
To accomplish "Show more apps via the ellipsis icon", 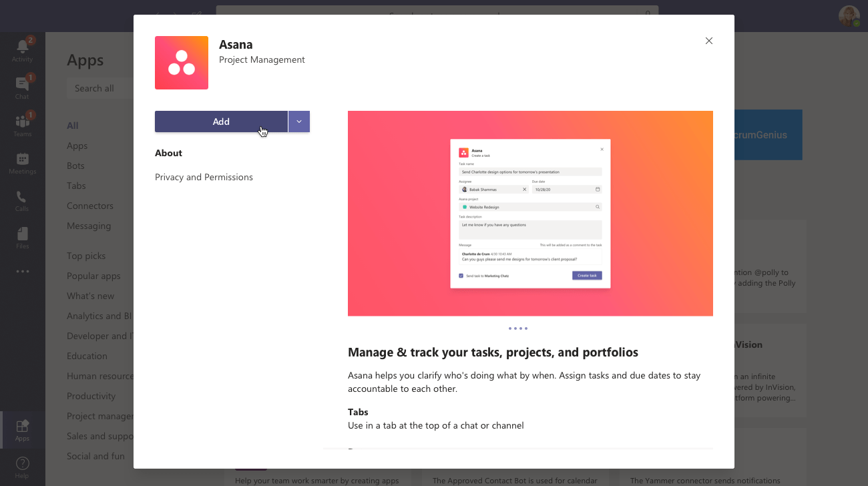I will click(23, 272).
